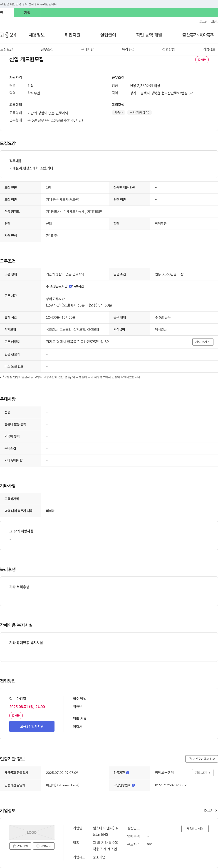Open the 취업지원 main menu

72,35
